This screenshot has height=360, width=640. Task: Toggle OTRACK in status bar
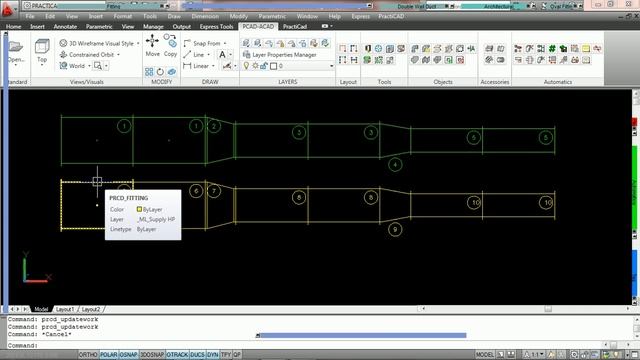(x=177, y=355)
